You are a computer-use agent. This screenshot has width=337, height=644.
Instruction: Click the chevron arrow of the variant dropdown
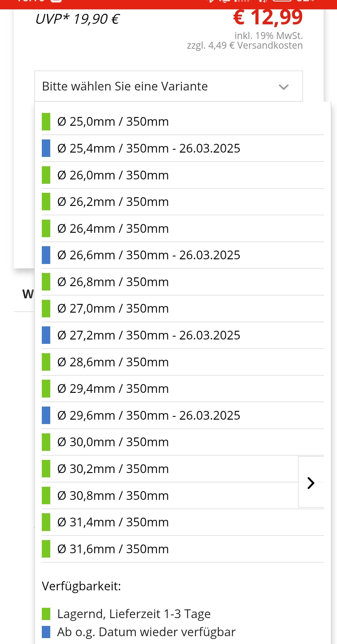(283, 87)
